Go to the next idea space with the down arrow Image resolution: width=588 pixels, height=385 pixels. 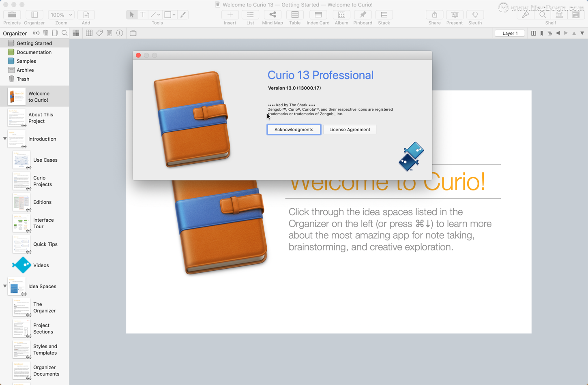click(x=582, y=33)
